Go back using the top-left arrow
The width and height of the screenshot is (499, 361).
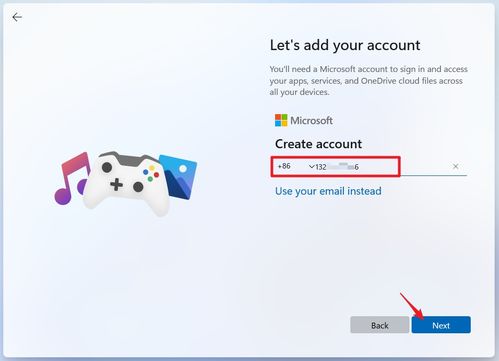[17, 17]
